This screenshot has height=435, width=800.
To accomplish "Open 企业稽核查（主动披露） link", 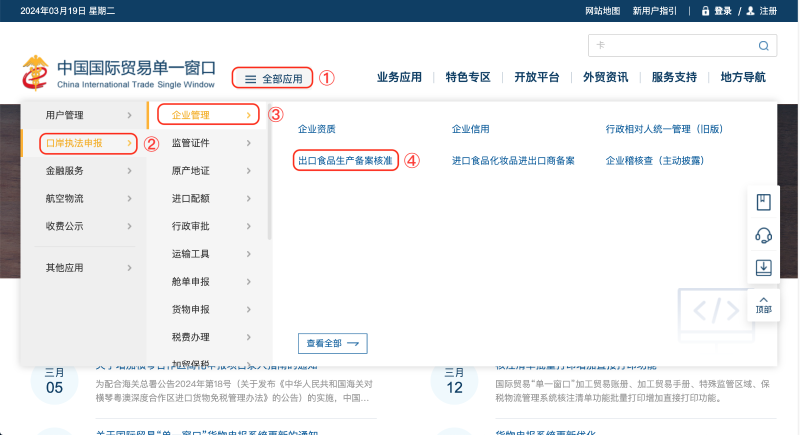I will coord(655,161).
